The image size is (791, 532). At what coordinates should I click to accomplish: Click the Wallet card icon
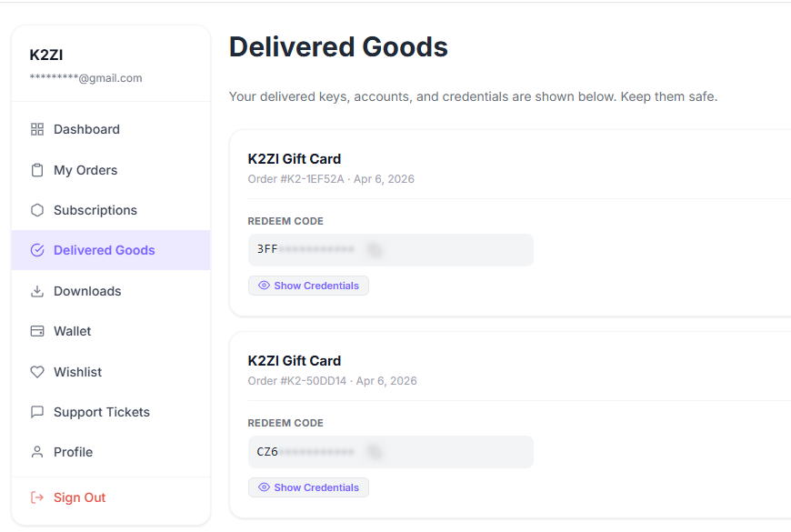pyautogui.click(x=37, y=331)
